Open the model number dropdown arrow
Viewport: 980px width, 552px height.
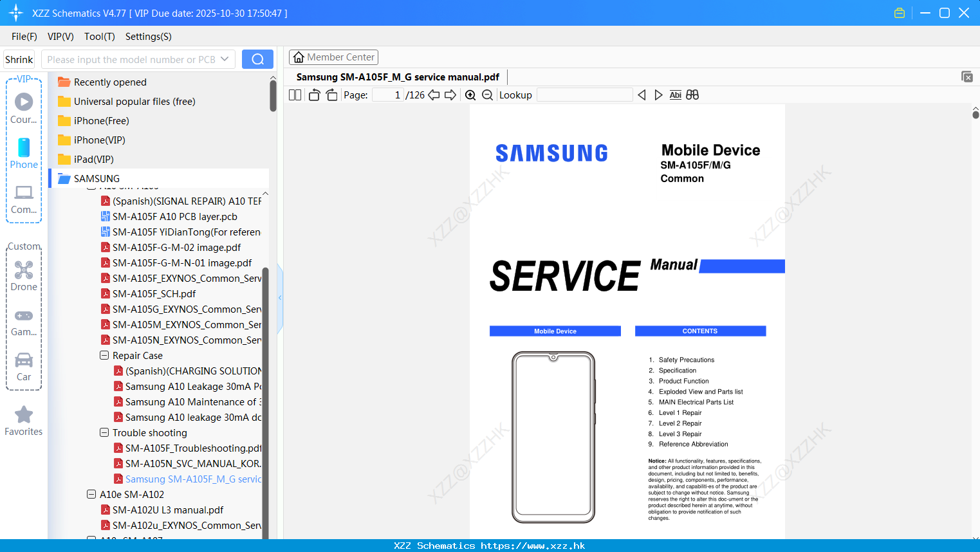coord(225,59)
